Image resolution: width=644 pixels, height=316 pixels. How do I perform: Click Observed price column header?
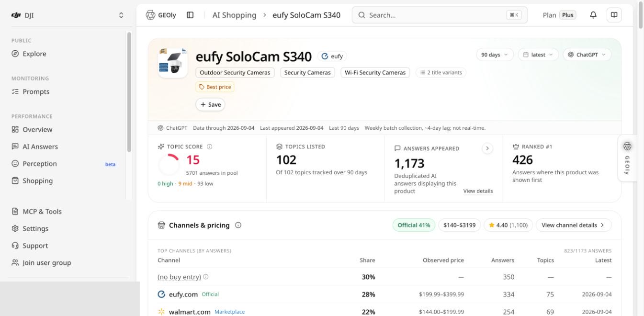443,260
